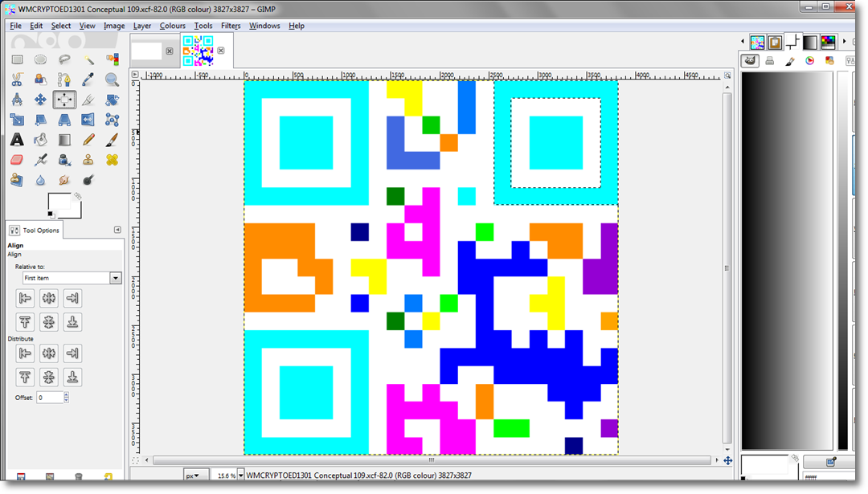Viewport: 868px width, 494px height.
Task: Open the File menu
Action: click(x=15, y=26)
